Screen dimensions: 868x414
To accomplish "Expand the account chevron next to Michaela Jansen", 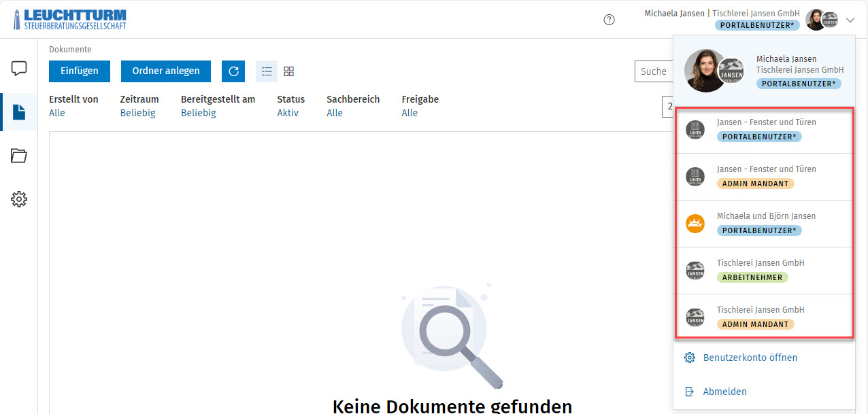I will [x=850, y=20].
